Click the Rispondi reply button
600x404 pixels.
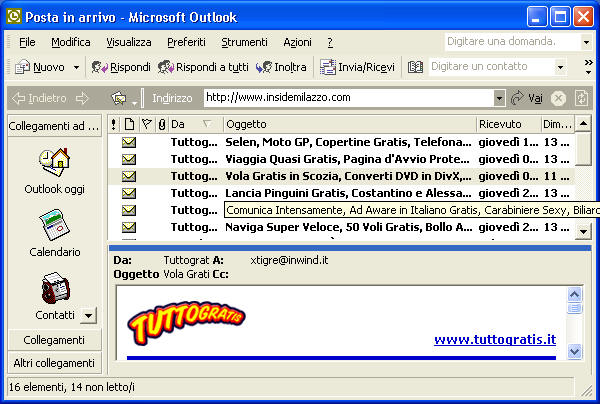click(x=121, y=67)
